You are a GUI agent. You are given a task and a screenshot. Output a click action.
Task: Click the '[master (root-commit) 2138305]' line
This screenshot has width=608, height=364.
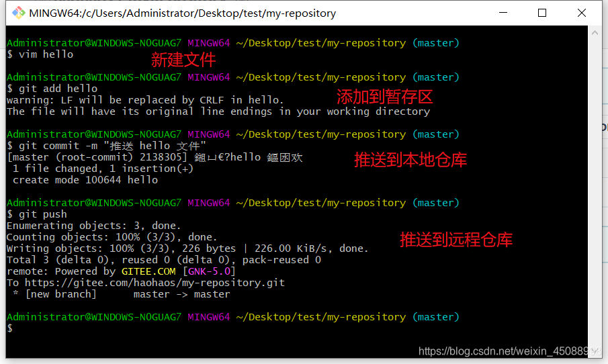[x=155, y=157]
